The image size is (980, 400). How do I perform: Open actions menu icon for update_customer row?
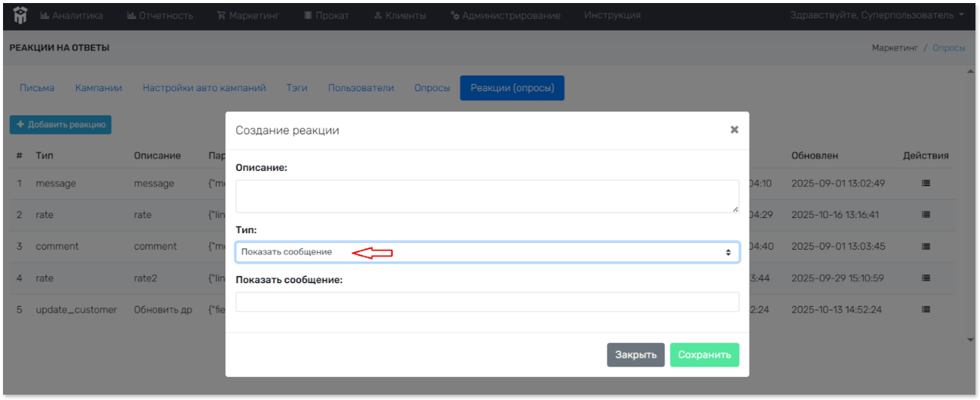(925, 310)
